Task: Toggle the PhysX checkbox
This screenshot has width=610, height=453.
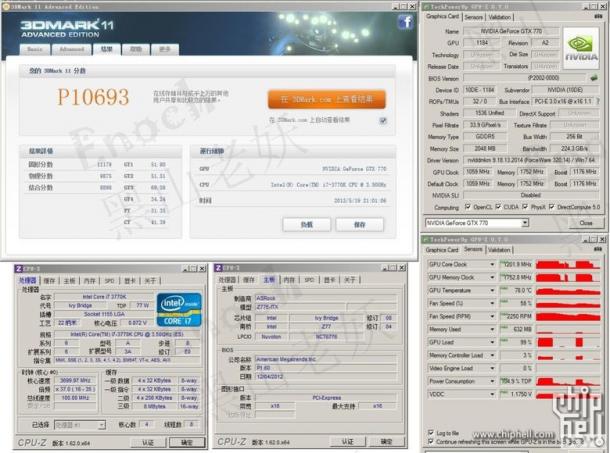Action: click(x=525, y=207)
